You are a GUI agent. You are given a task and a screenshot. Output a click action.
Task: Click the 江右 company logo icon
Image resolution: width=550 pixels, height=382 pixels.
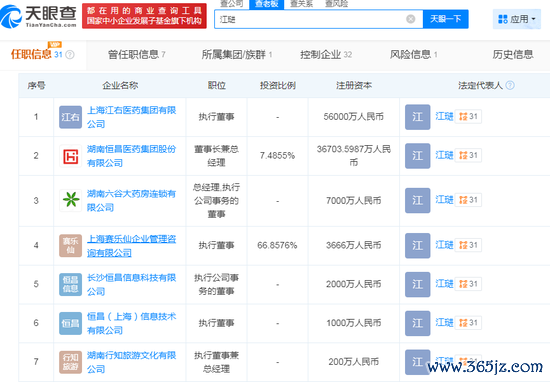(71, 117)
